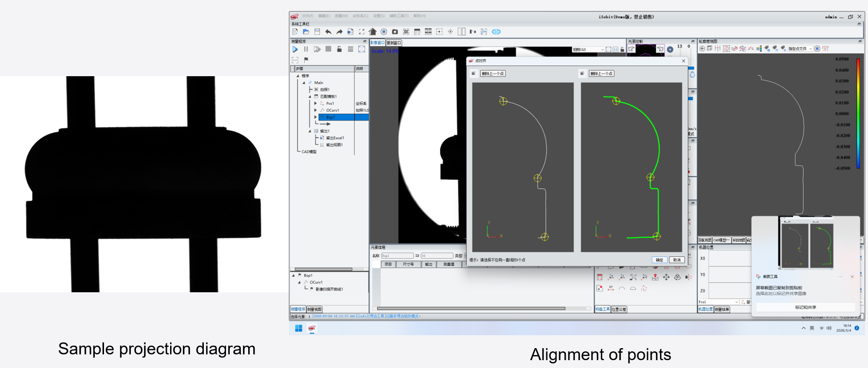The image size is (868, 368).
Task: Switch to the 复测窗口 tab
Action: [394, 43]
